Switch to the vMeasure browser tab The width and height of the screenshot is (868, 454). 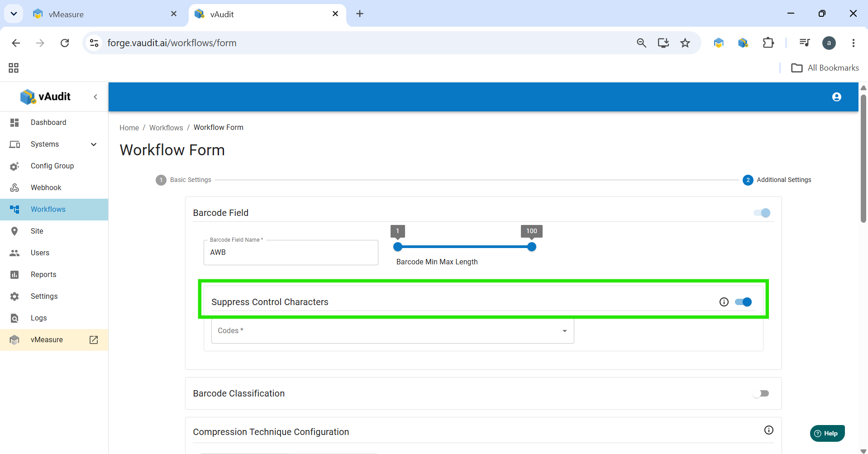coord(104,14)
